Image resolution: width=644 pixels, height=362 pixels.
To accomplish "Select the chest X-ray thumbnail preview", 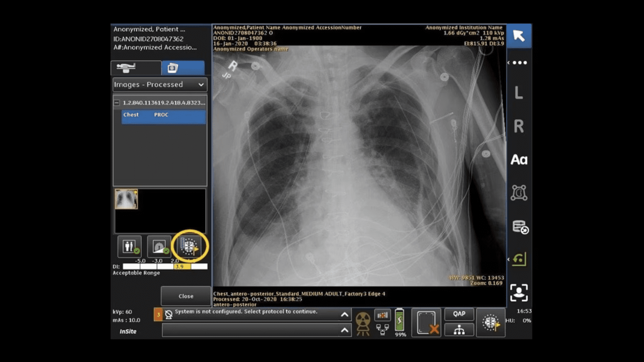I will click(126, 199).
